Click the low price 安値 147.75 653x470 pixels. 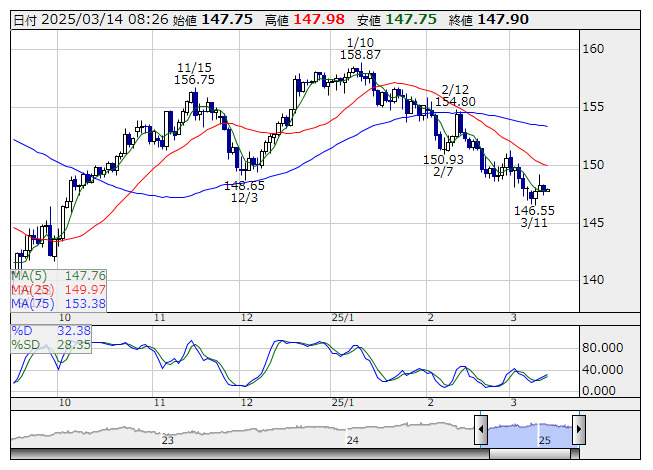396,20
